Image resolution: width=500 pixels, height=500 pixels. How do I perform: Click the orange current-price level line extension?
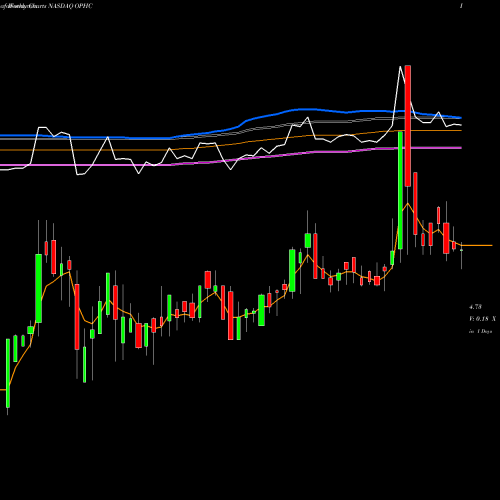click(477, 245)
